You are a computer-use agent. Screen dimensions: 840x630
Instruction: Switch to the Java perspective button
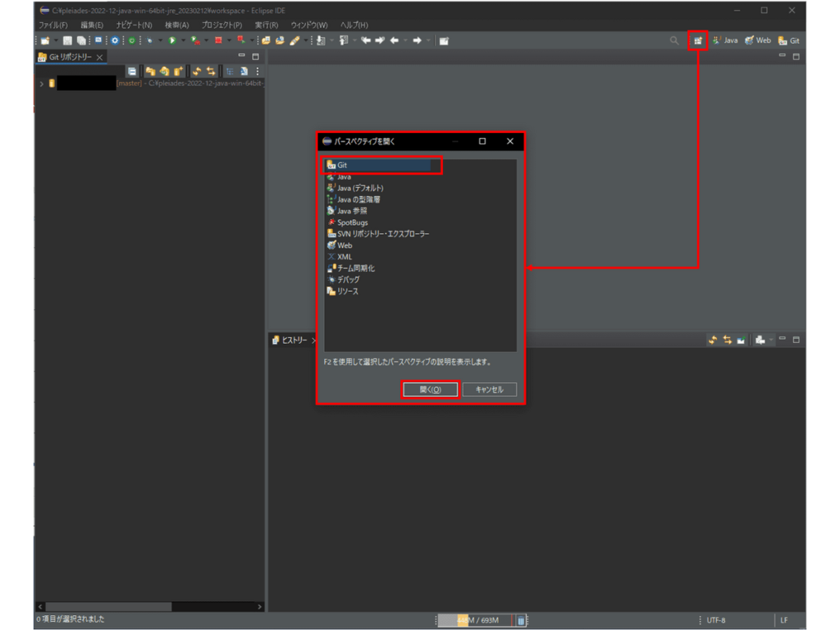(x=725, y=41)
